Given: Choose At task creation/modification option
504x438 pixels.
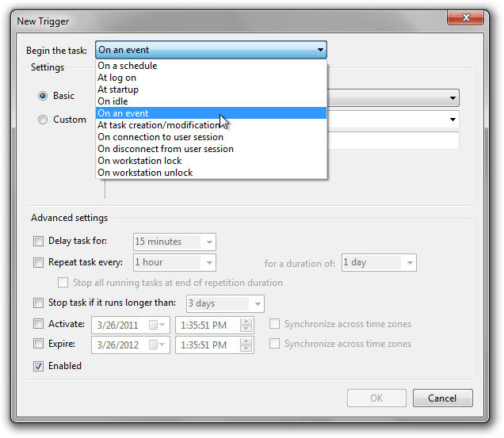Looking at the screenshot, I should click(211, 125).
